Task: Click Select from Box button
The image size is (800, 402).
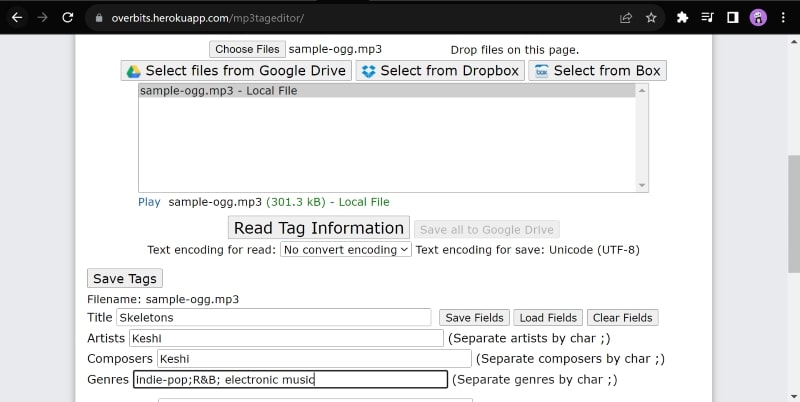Action: [597, 71]
